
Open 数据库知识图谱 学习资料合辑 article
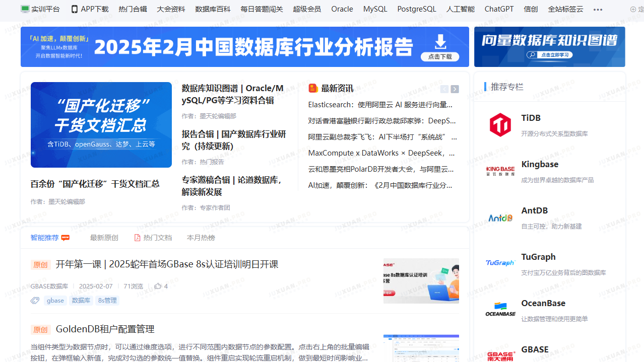pos(232,94)
